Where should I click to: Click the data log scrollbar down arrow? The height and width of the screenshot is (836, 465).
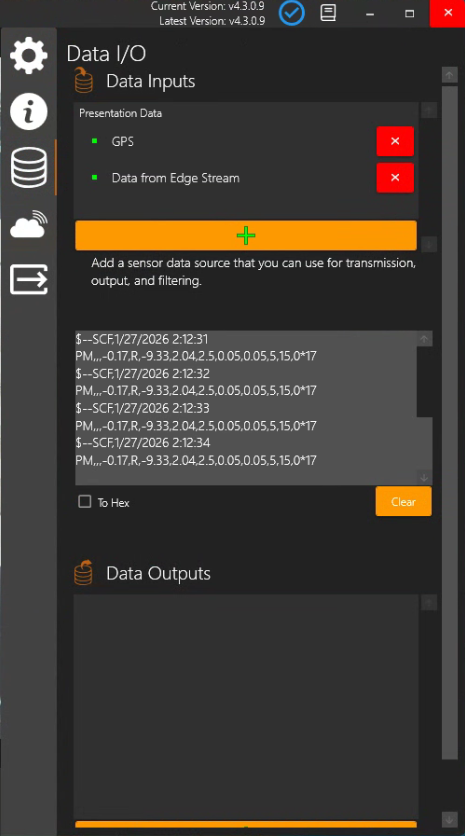tap(424, 477)
